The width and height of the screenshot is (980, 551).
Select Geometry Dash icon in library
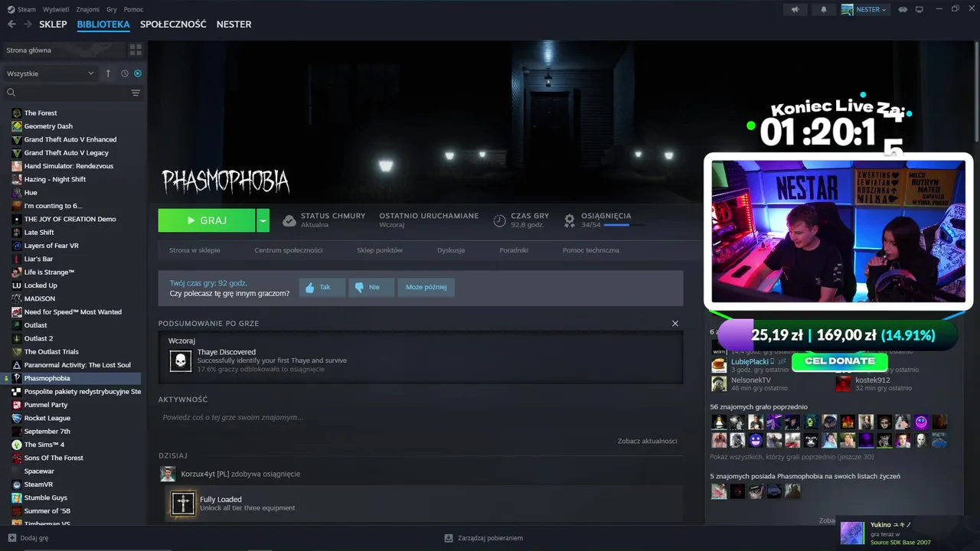point(17,126)
